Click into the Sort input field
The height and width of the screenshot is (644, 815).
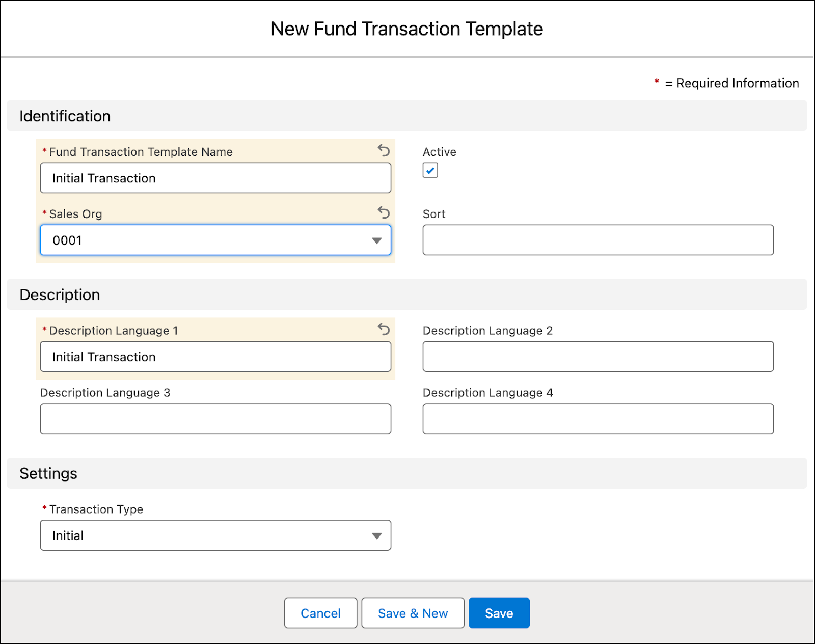pyautogui.click(x=598, y=240)
